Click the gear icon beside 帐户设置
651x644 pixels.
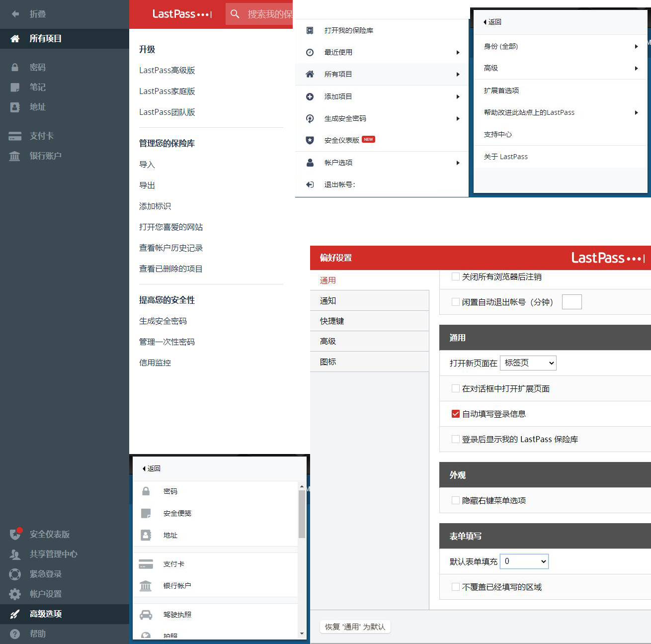pos(15,594)
